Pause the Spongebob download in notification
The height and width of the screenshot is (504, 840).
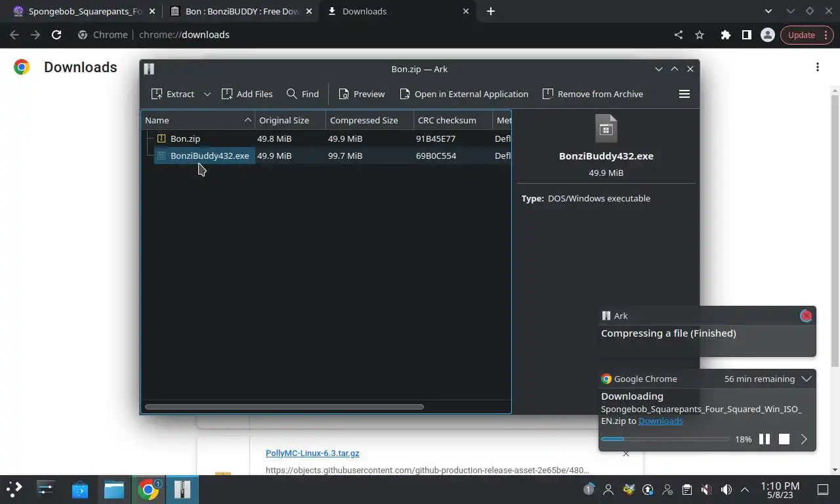[x=765, y=439]
